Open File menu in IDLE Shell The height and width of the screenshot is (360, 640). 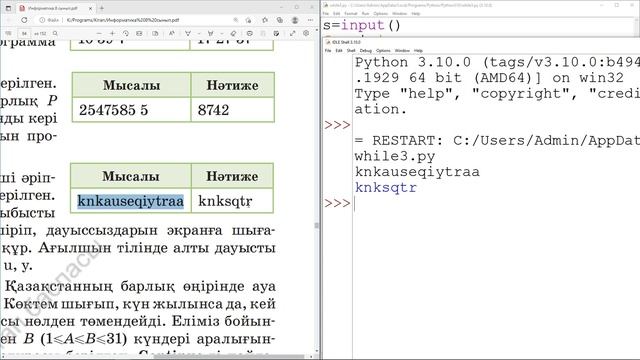[x=328, y=51]
